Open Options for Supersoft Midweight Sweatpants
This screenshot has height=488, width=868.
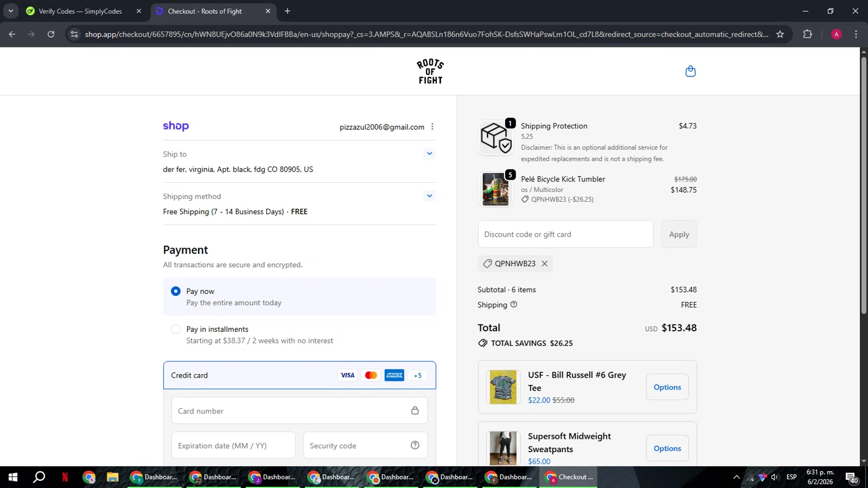click(667, 449)
